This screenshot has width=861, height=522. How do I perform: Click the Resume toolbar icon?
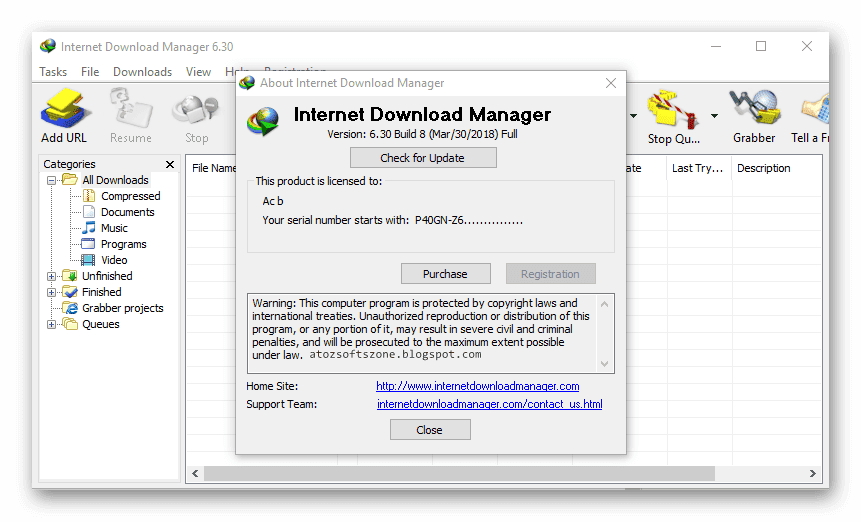pos(131,108)
